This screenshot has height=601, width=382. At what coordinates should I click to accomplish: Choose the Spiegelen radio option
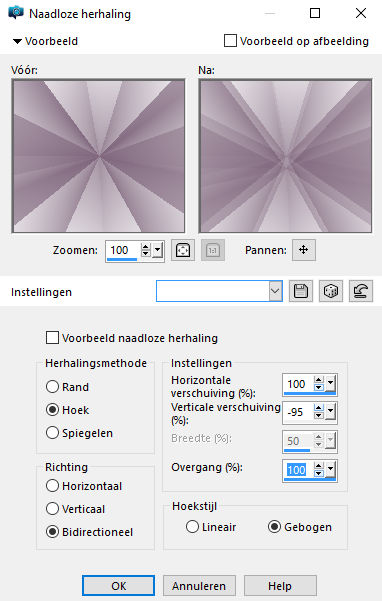(52, 433)
